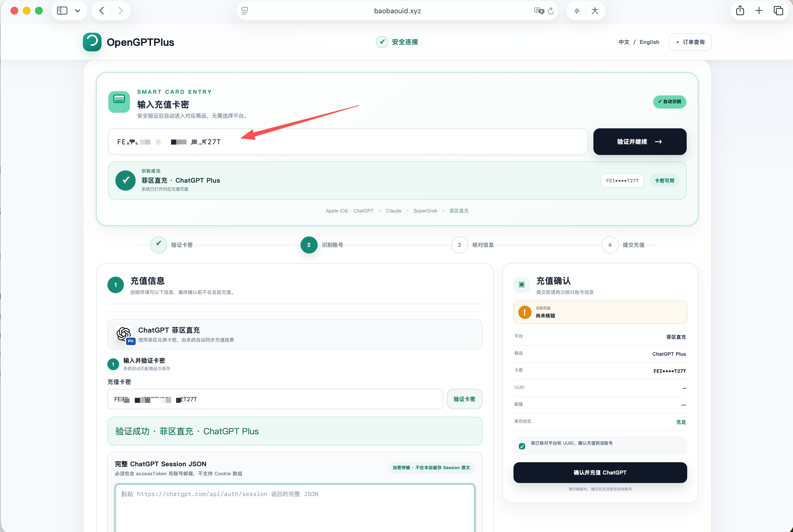Click the OpenGPTPlus logo icon
Screen dimensions: 793x532
[92, 42]
